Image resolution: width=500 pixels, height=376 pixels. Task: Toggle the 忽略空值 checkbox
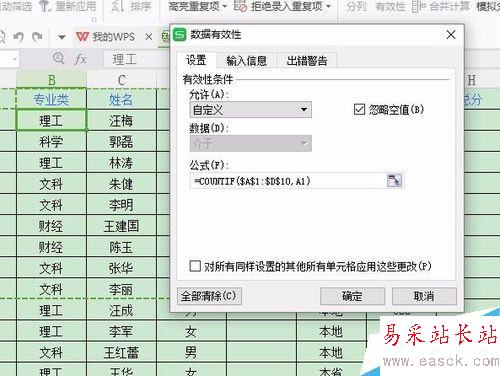click(359, 109)
